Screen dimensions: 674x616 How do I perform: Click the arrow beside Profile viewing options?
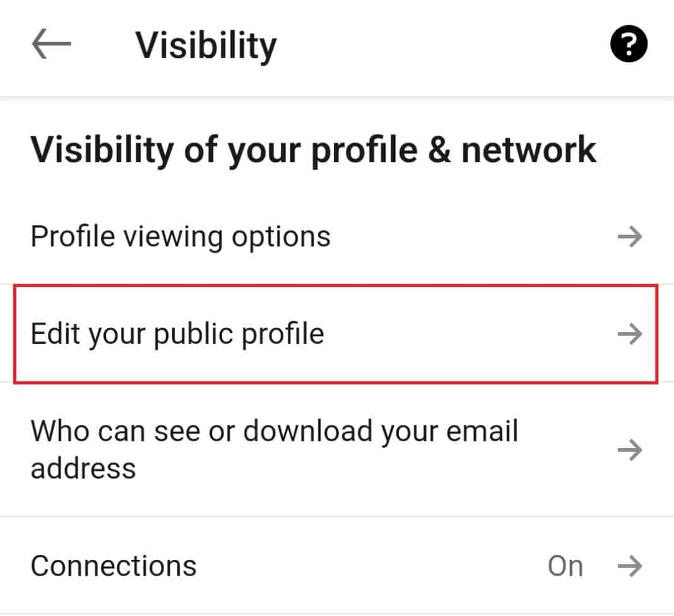point(630,237)
